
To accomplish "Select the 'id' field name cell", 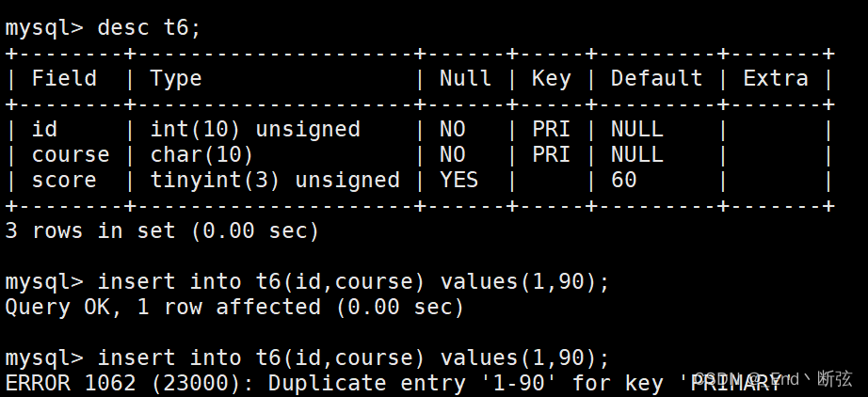I will point(44,129).
